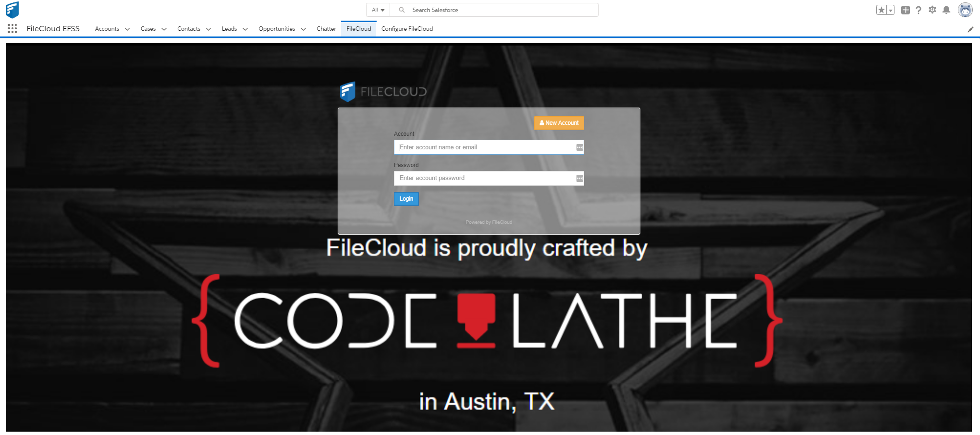Click the autofill icon in Password field
Image resolution: width=980 pixels, height=435 pixels.
click(580, 178)
